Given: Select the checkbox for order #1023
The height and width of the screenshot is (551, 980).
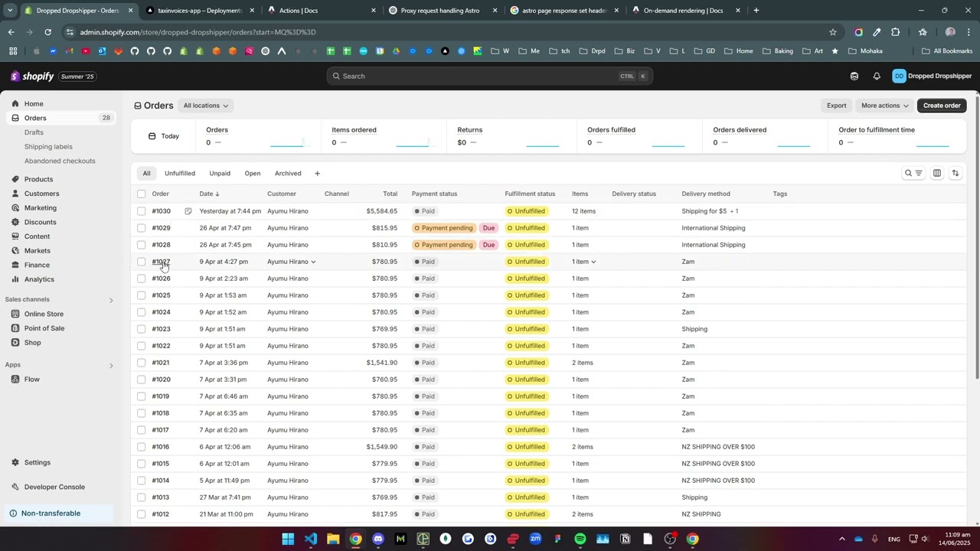Looking at the screenshot, I should [141, 329].
